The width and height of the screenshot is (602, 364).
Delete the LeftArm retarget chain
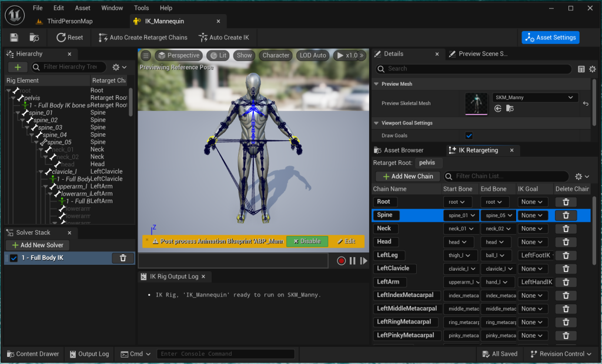pos(566,282)
